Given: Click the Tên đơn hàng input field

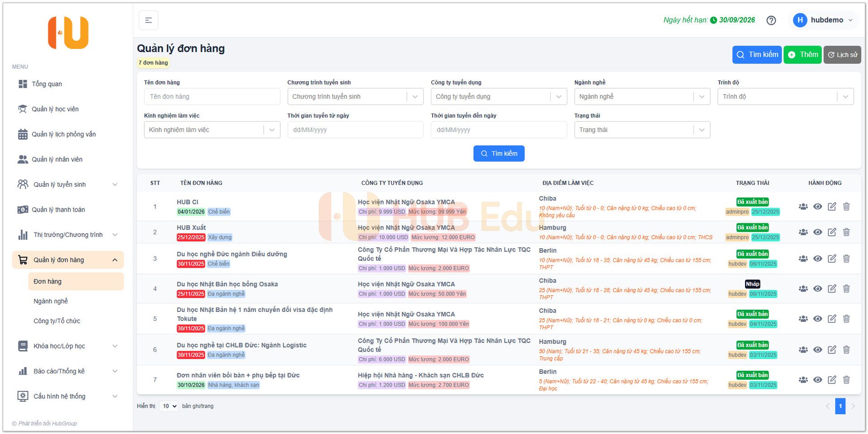Looking at the screenshot, I should (x=212, y=97).
